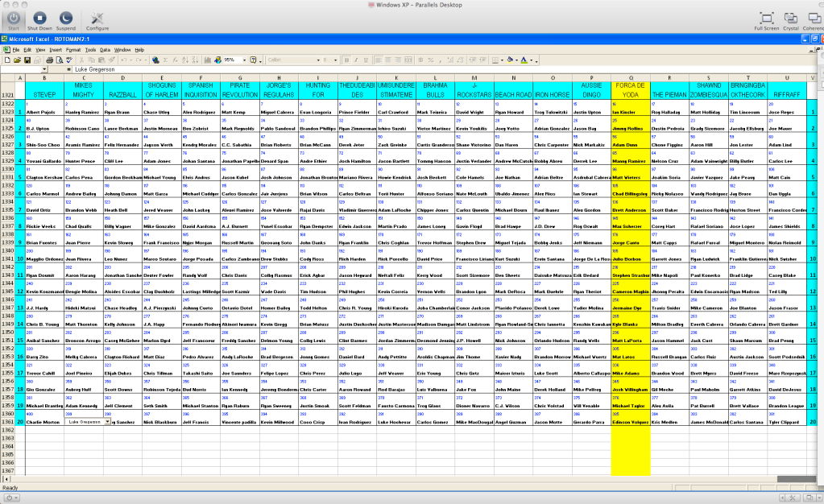Screen dimensions: 824x504
Task: Toggle Align Right
Action: [x=398, y=60]
